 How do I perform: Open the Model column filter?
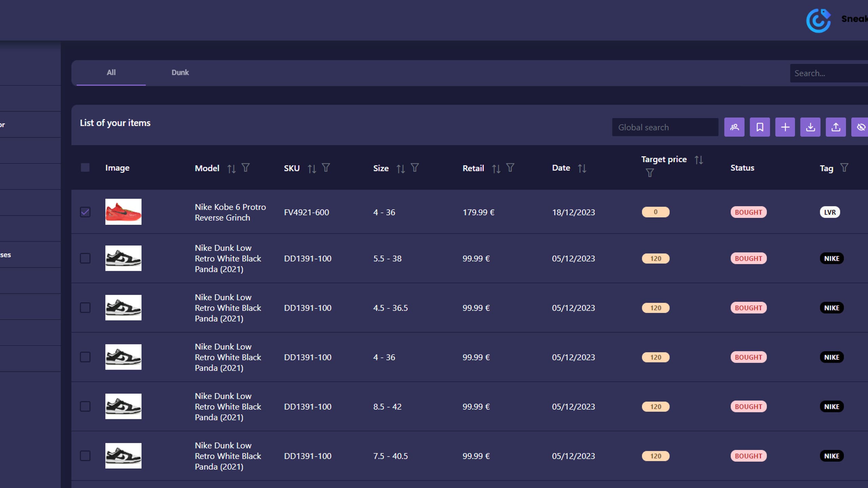click(245, 167)
